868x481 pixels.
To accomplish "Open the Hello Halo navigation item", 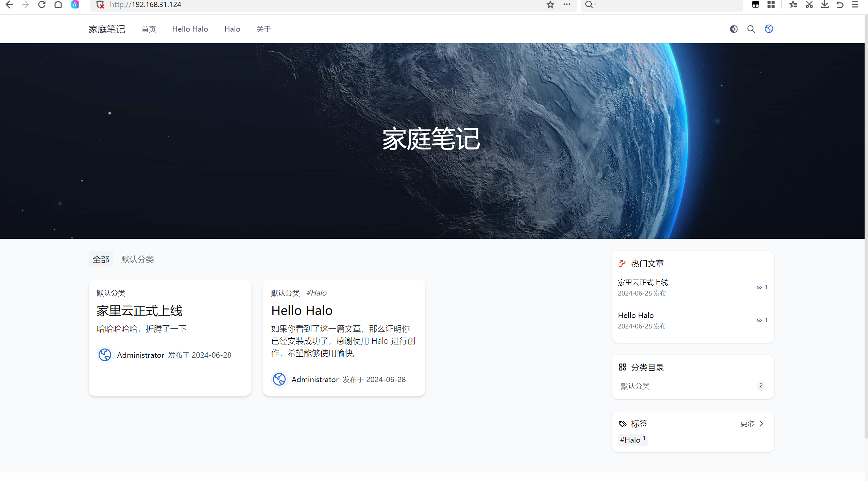I will click(x=190, y=29).
